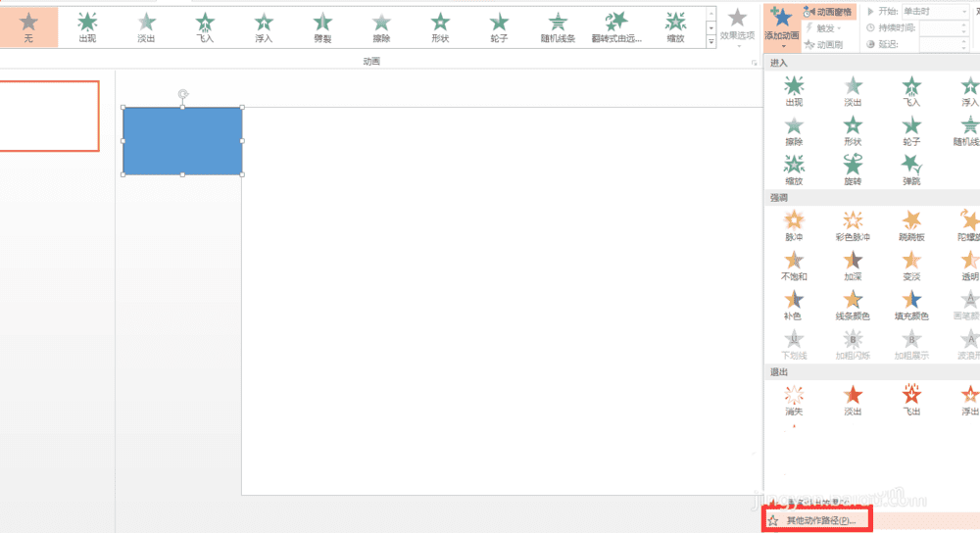Add the 不饱和 emphasis animation
The image size is (980, 533).
pyautogui.click(x=794, y=265)
